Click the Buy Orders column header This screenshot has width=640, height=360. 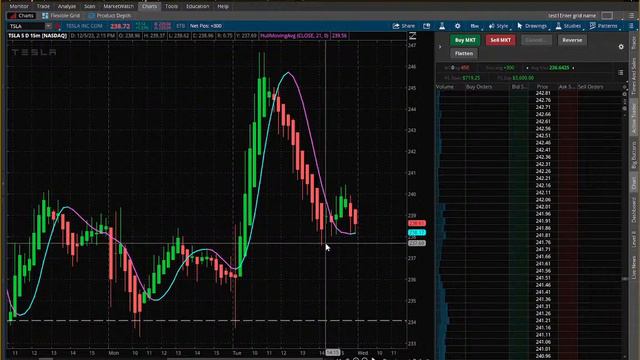(479, 87)
